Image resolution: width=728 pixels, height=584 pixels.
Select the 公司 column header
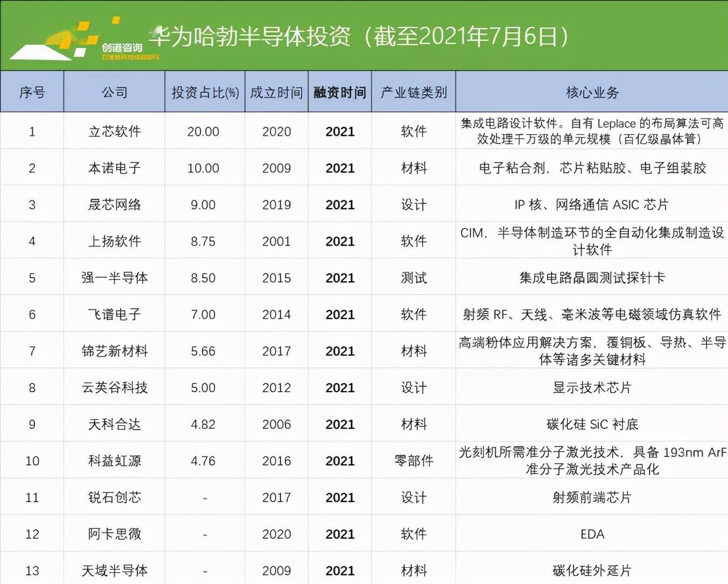point(114,92)
